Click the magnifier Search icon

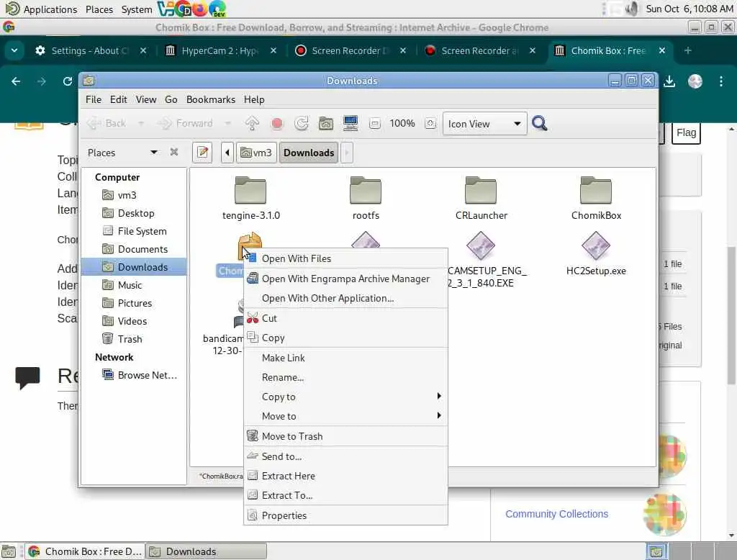(x=539, y=124)
